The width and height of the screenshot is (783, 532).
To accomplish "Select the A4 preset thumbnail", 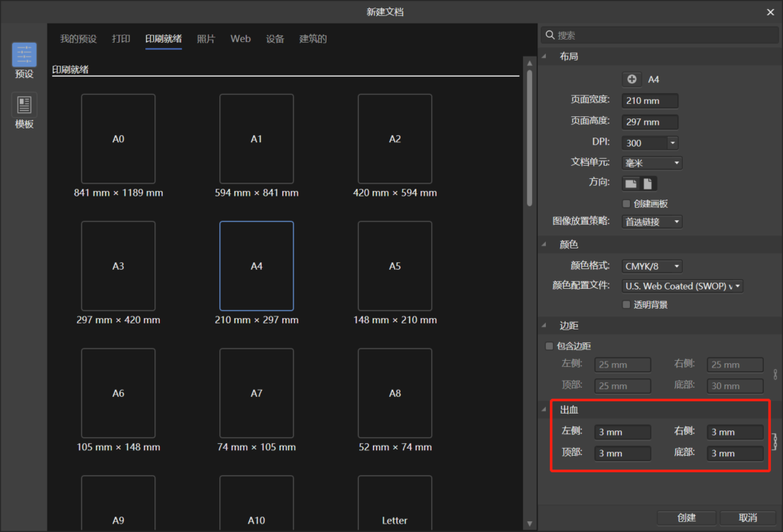I will click(x=257, y=266).
